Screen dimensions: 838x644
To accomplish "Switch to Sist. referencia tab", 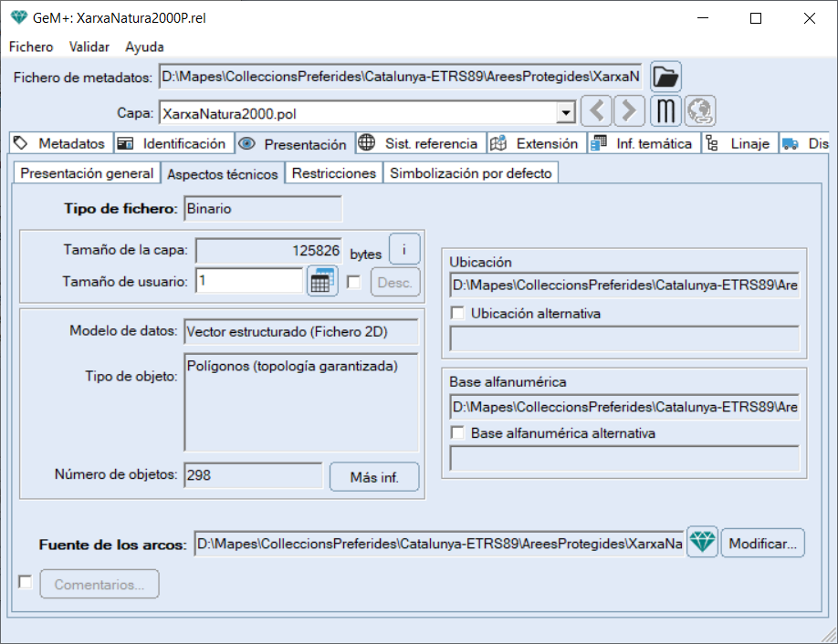I will coord(419,144).
